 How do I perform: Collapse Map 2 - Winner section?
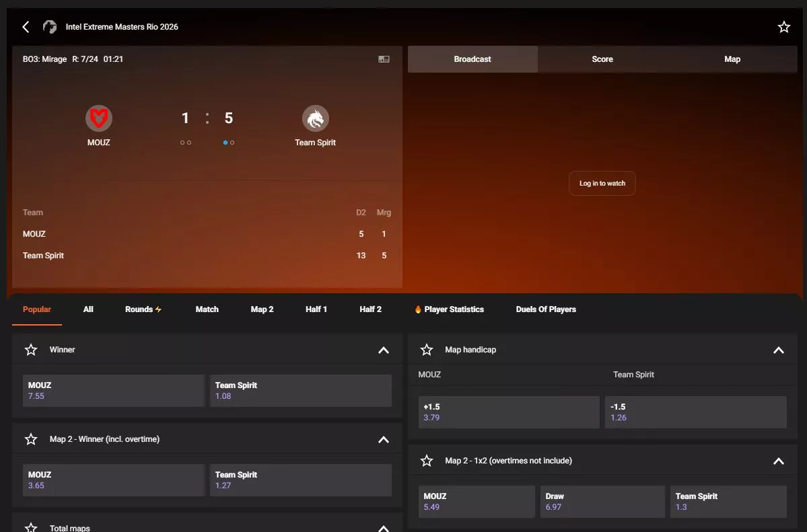[x=384, y=440]
